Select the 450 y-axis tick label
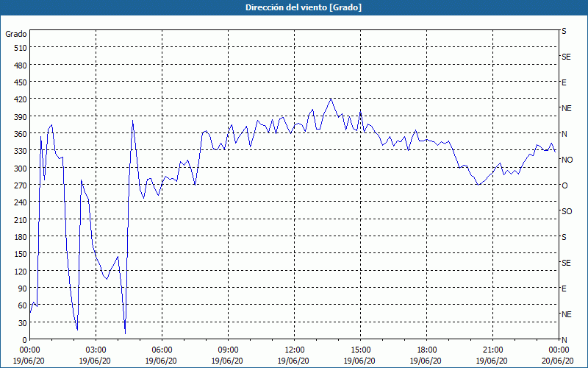Image resolution: width=588 pixels, height=368 pixels. coord(21,82)
